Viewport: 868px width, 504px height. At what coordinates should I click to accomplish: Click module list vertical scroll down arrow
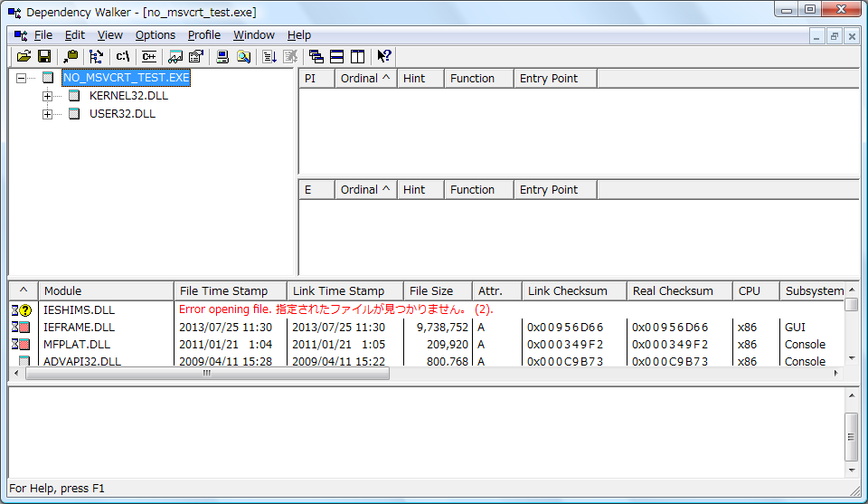852,359
